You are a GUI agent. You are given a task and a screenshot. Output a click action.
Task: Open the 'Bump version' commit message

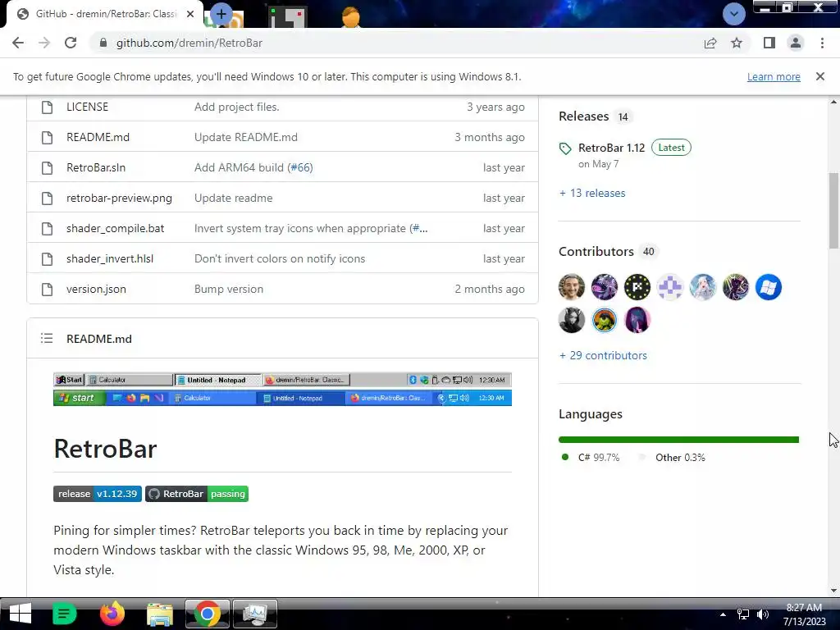click(x=229, y=290)
